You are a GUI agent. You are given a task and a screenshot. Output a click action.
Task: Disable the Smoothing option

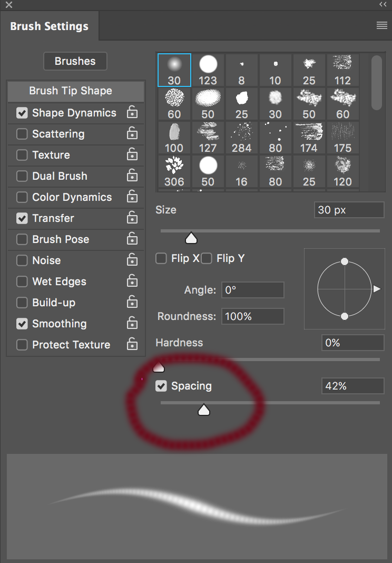click(22, 324)
